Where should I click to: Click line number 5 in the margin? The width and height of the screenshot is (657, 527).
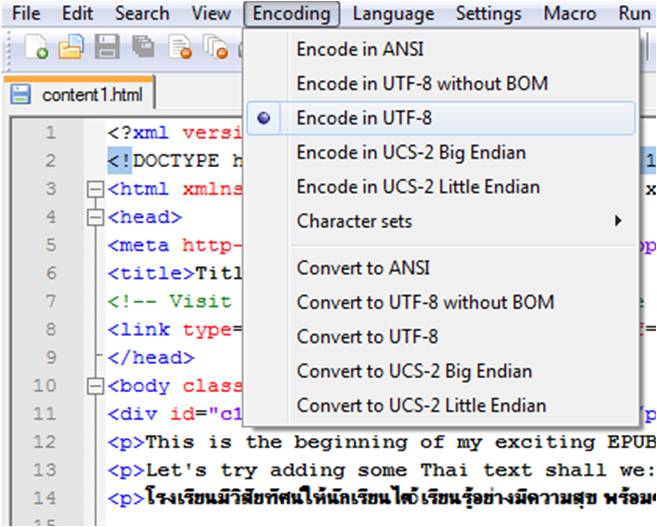(51, 245)
